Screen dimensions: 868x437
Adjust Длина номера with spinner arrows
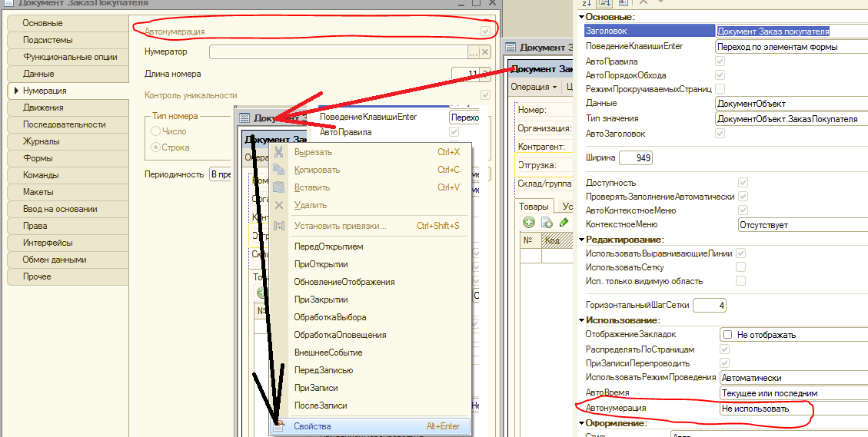tap(485, 74)
